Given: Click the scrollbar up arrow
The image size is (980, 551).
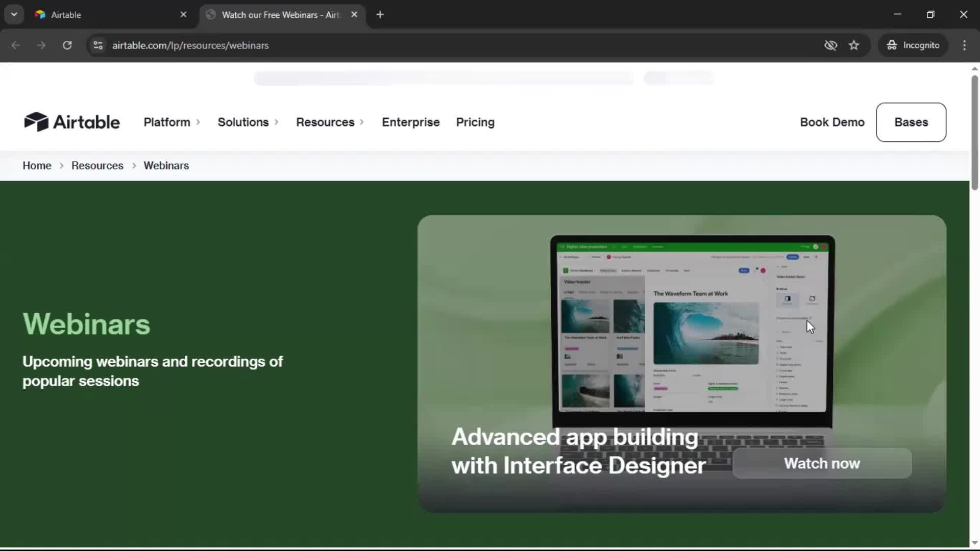Looking at the screenshot, I should 974,68.
